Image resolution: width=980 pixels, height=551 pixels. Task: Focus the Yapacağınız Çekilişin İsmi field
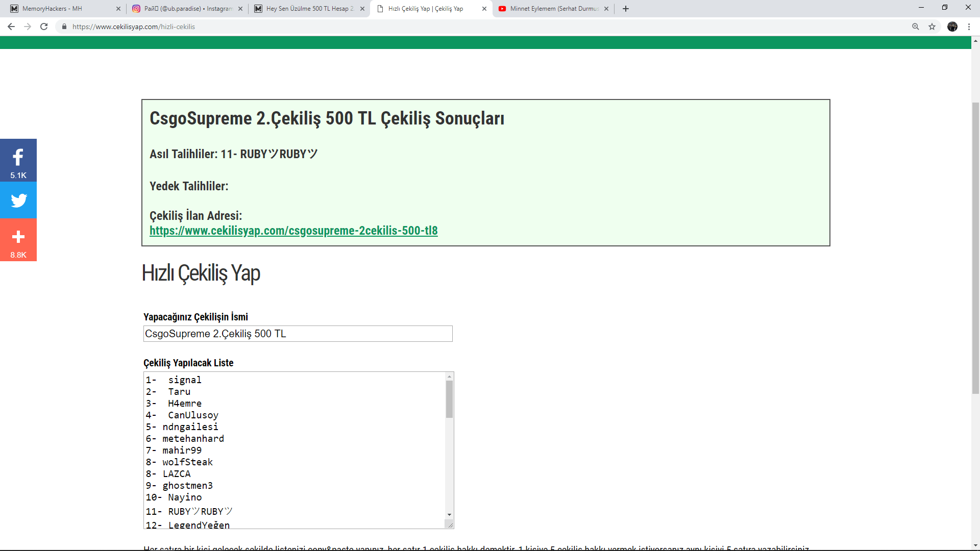[x=298, y=334]
